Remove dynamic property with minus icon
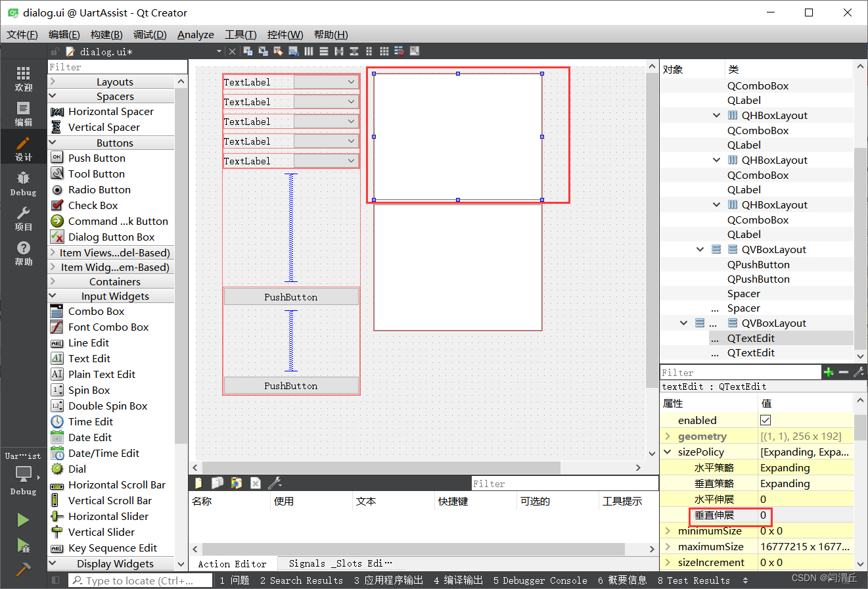 click(x=844, y=373)
